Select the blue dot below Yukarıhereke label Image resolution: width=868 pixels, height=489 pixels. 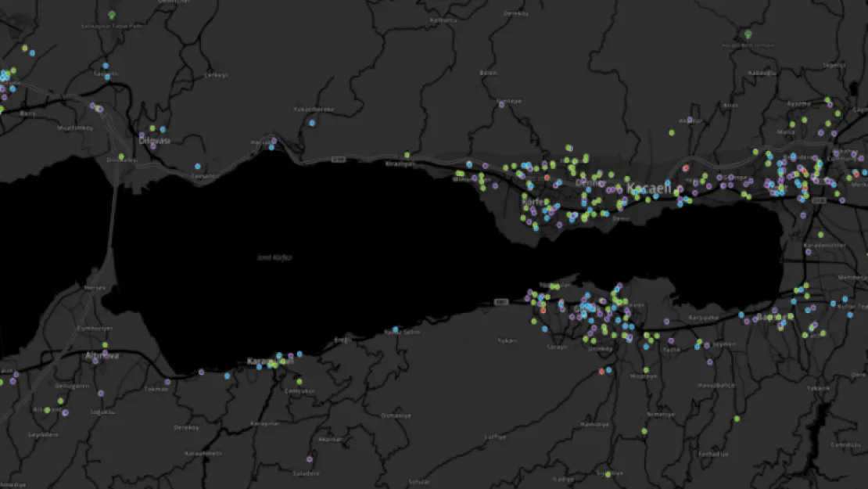[x=312, y=123]
